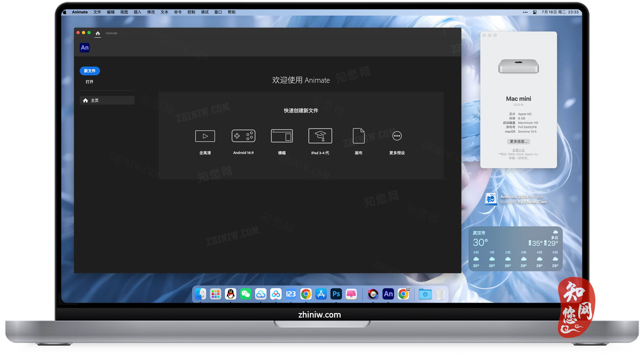Click the 快速创建新文件 label
644x359 pixels.
(x=301, y=110)
